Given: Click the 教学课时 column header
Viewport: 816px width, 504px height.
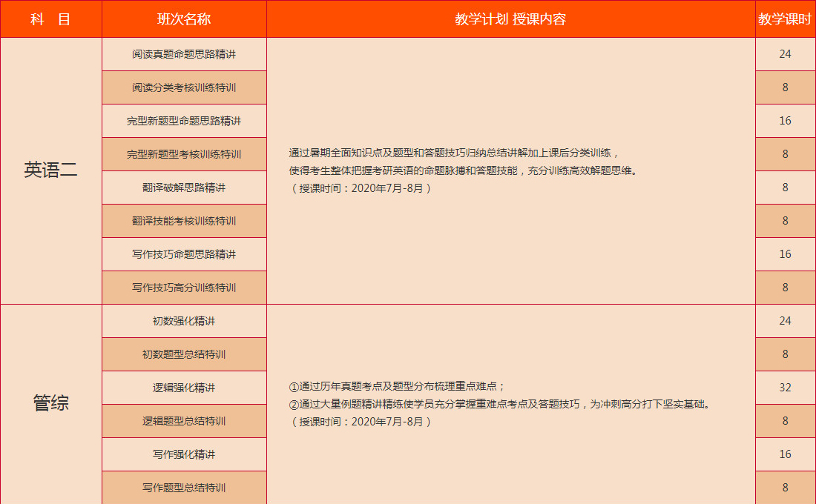Looking at the screenshot, I should click(x=786, y=19).
